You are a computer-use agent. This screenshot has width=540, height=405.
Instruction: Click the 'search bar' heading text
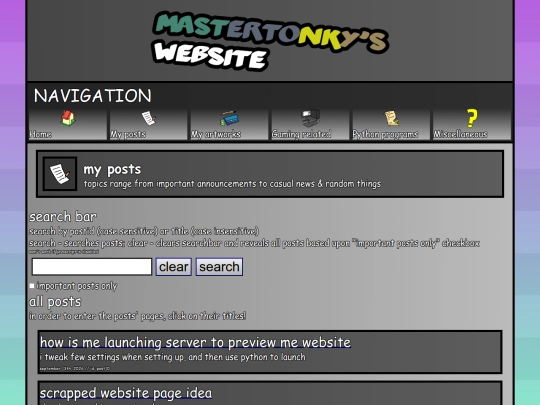point(63,217)
